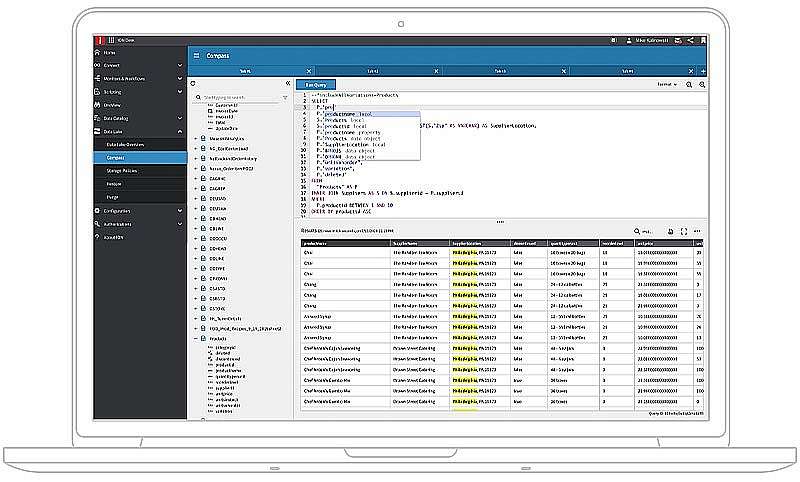Viewport: 800px width, 482px height.
Task: Open the app grid launcher icon
Action: [111, 40]
